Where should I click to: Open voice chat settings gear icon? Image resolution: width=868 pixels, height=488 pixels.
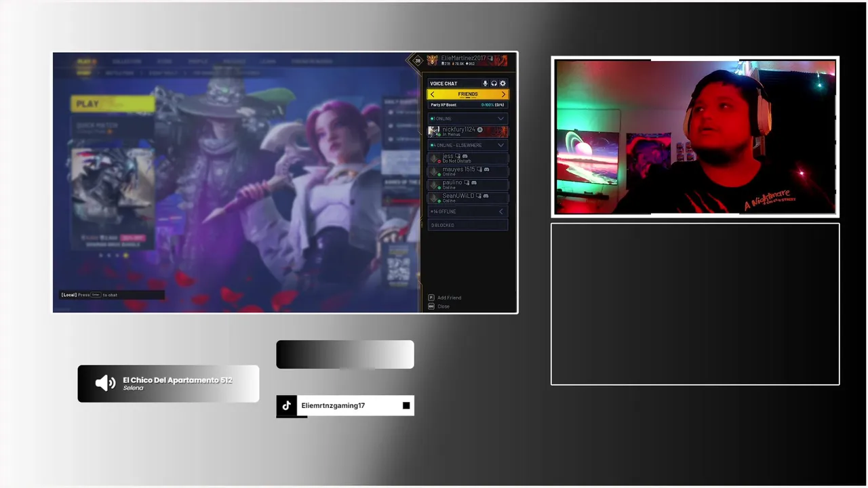click(502, 83)
